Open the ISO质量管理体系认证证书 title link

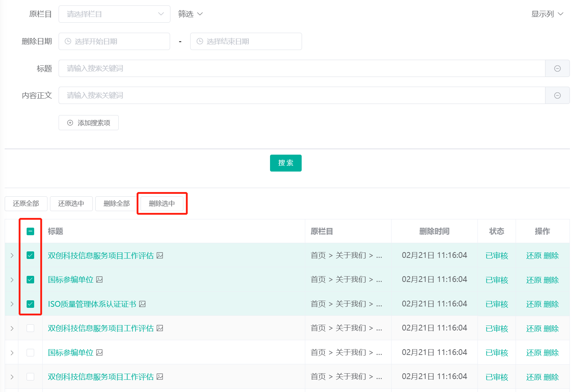(92, 304)
